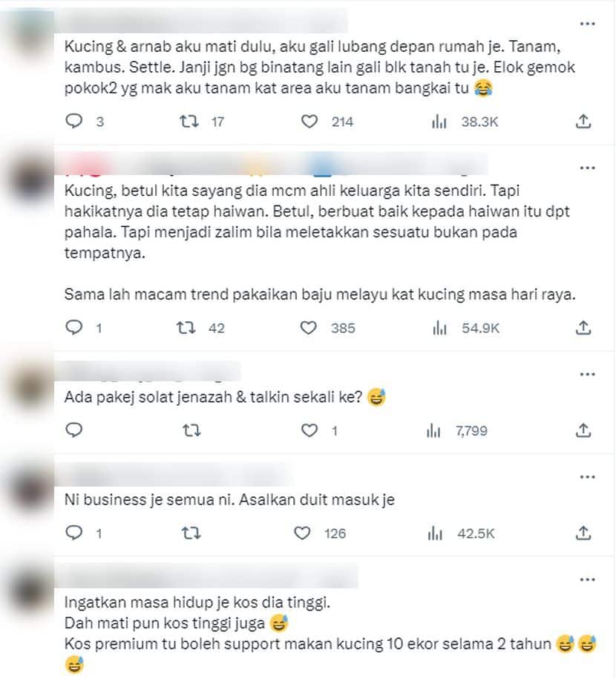Open more options for the baju melayu tweet
Screen dimensions: 616x678
point(588,168)
